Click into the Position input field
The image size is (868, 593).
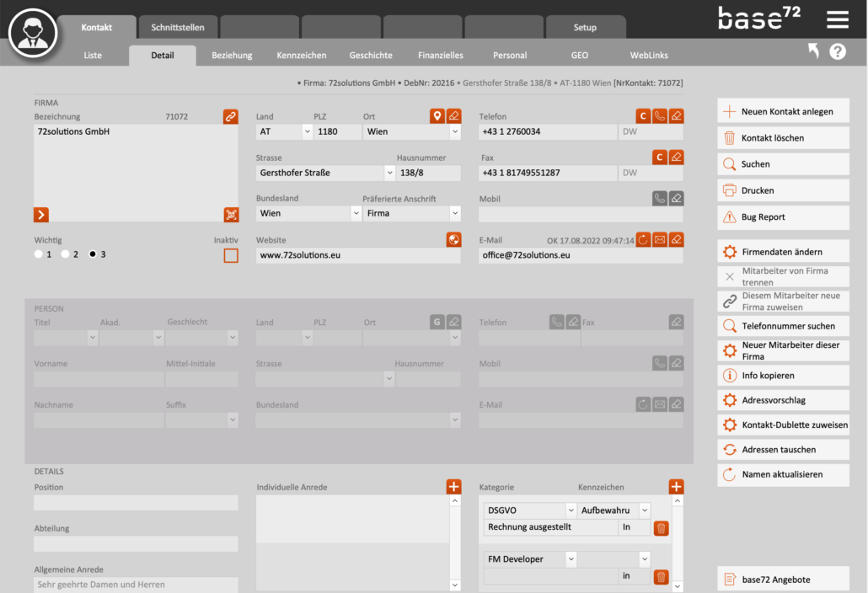(x=135, y=503)
